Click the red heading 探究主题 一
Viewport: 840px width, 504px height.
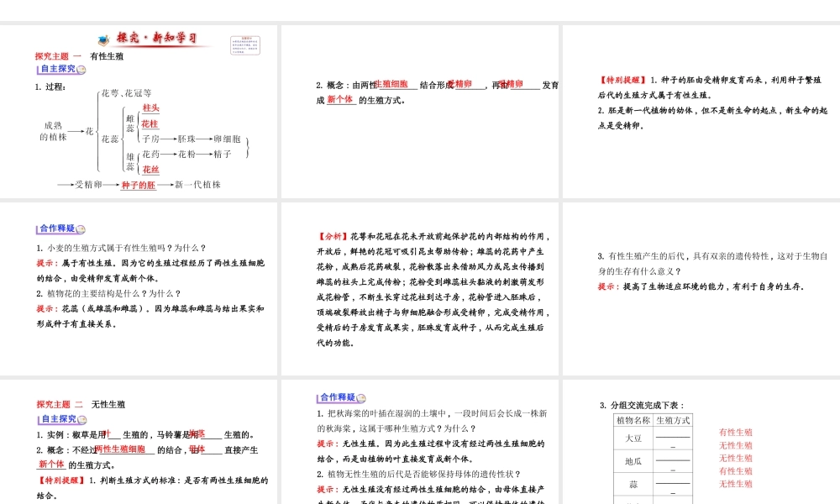pyautogui.click(x=58, y=56)
